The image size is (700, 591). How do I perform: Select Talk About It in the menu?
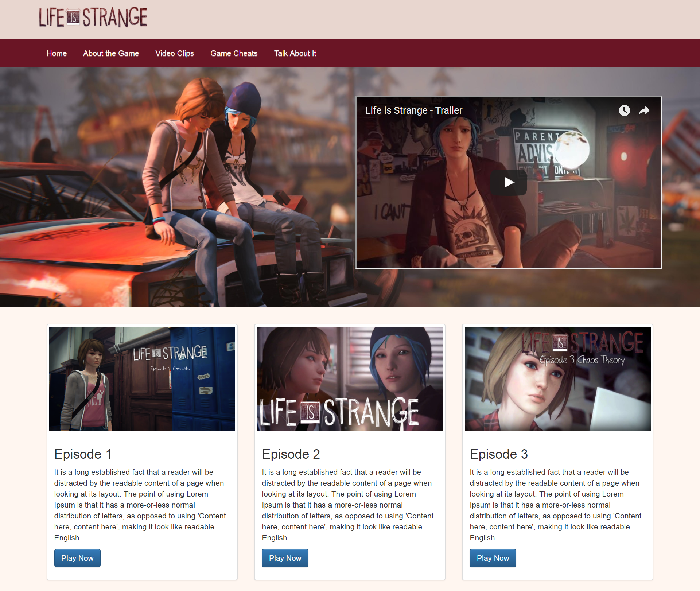[x=295, y=53]
